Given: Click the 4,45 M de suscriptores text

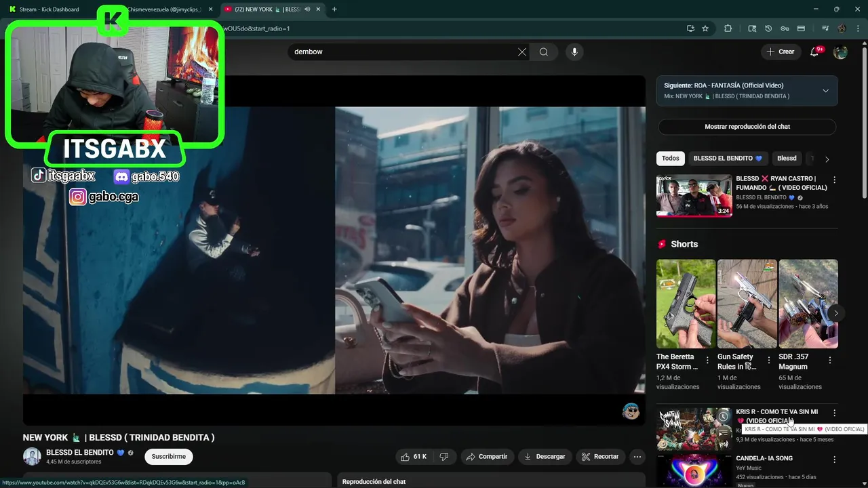Looking at the screenshot, I should point(73,462).
